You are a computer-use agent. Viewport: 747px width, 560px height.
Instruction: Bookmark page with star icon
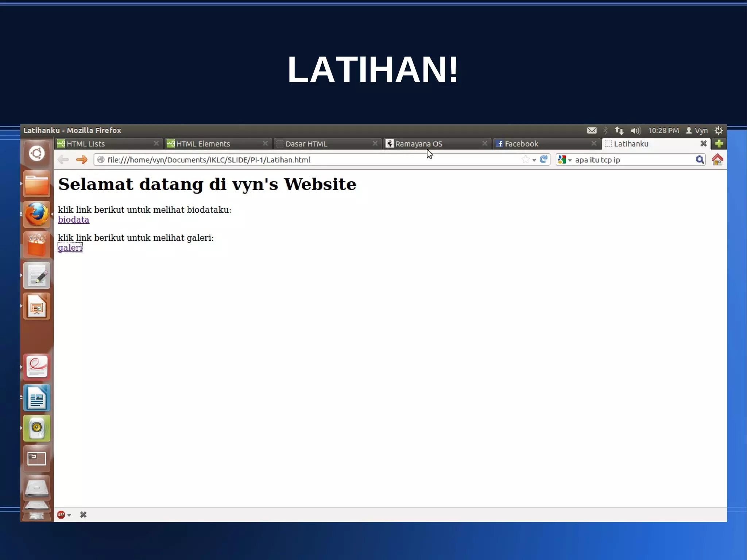(525, 159)
